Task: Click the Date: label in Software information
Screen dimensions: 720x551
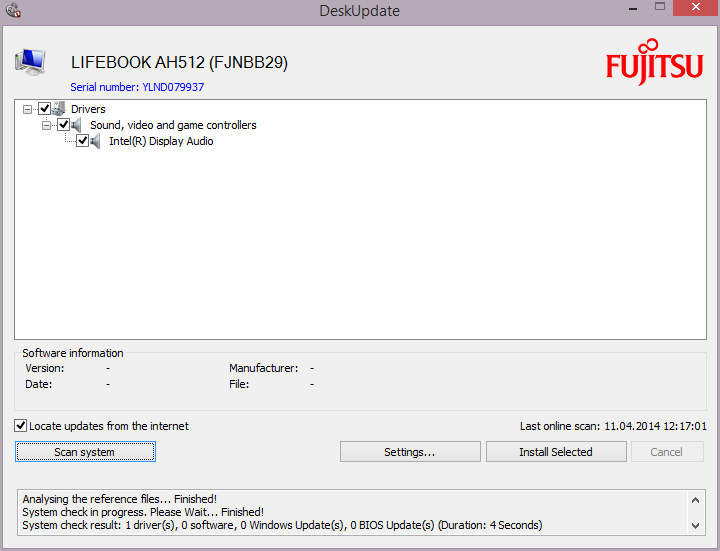Action: click(39, 384)
